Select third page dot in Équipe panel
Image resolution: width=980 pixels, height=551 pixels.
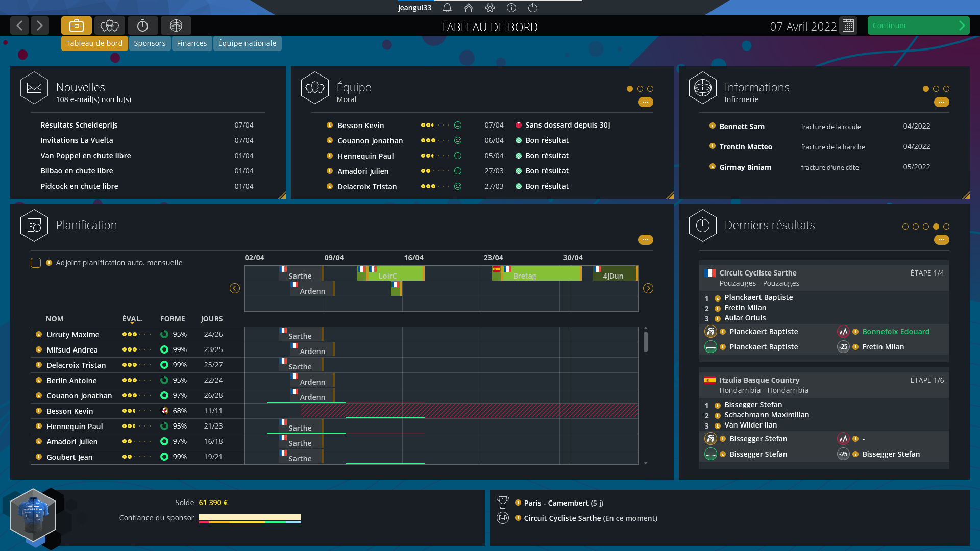tap(650, 89)
